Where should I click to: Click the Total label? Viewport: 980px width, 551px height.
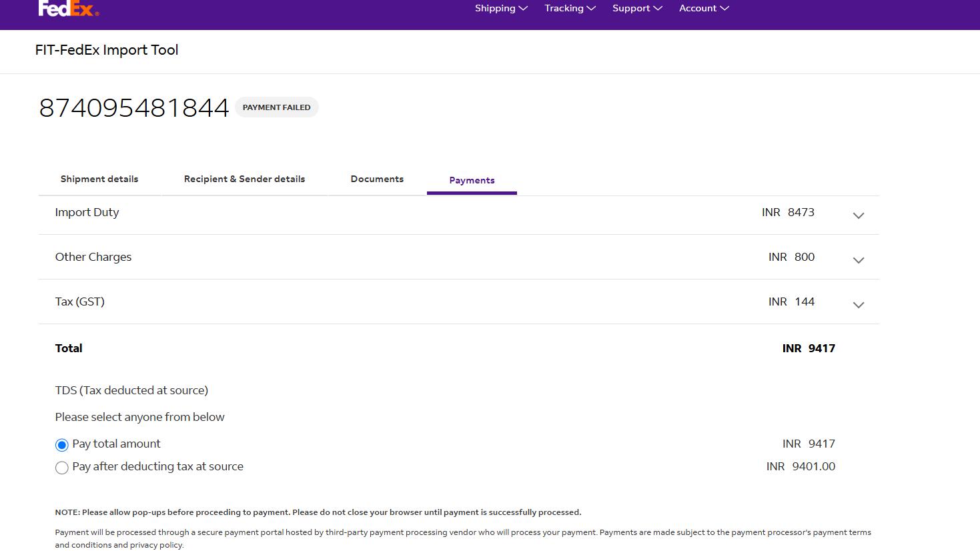[x=69, y=348]
